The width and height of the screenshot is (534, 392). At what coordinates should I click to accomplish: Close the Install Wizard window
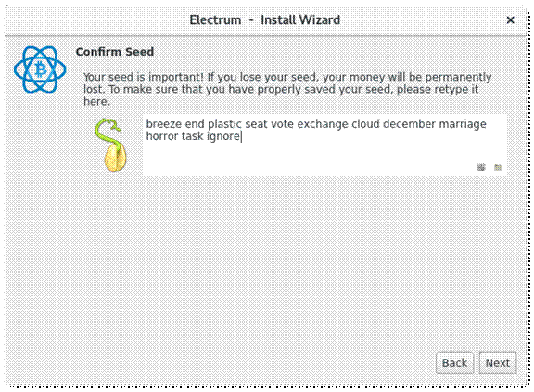pyautogui.click(x=510, y=20)
